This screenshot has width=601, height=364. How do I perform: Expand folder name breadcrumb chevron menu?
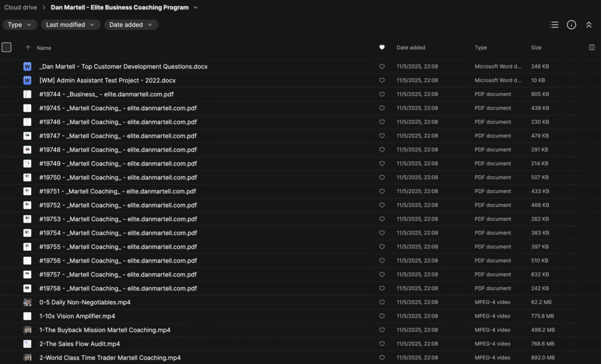coord(195,8)
